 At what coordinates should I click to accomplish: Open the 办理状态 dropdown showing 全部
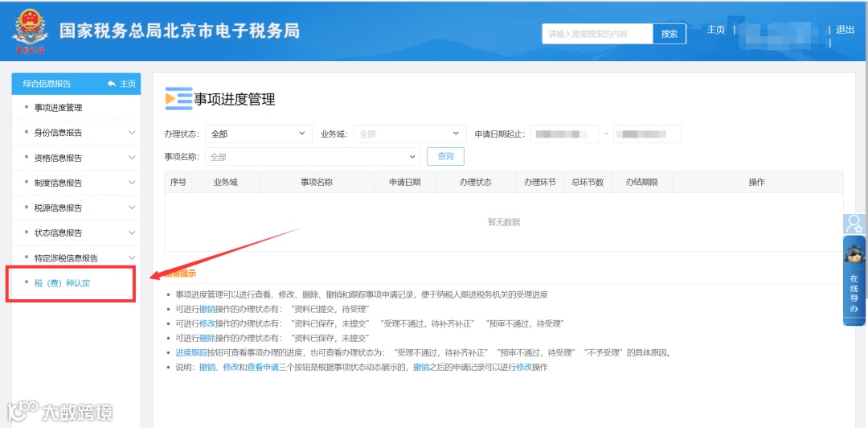click(259, 134)
